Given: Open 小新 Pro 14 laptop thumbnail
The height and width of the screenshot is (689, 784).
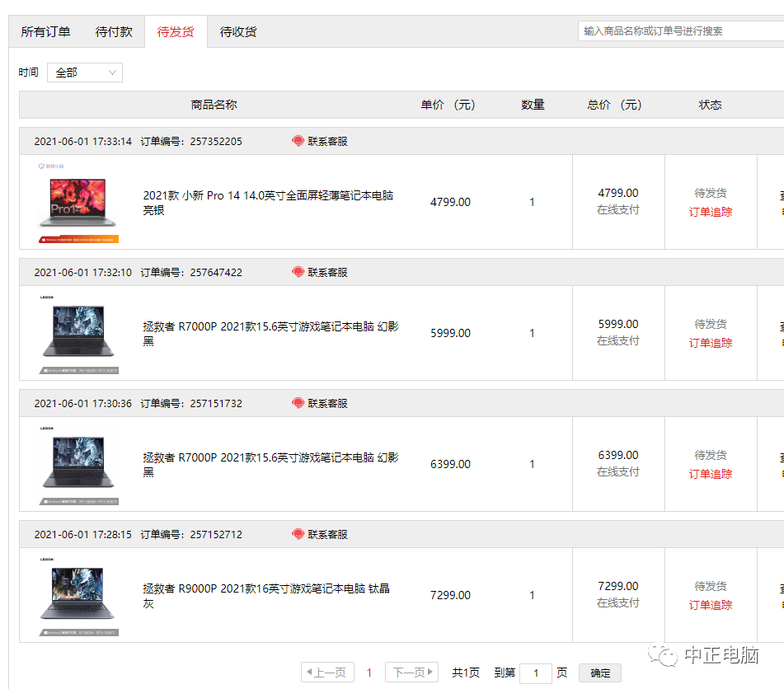Looking at the screenshot, I should point(78,203).
